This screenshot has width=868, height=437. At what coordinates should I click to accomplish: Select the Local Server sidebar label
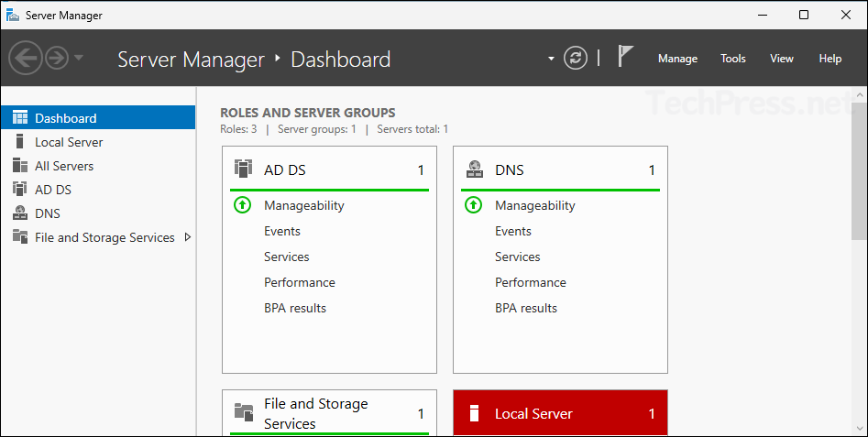point(69,142)
